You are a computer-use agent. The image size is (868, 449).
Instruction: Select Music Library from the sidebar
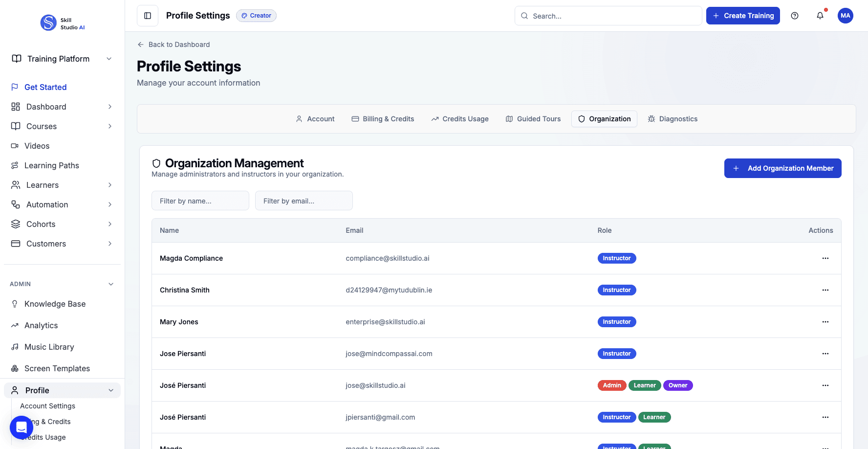point(49,347)
